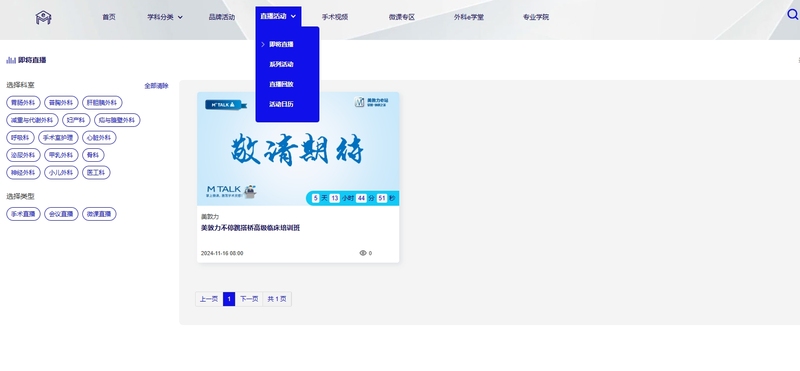
Task: Go to next page with 下一页
Action: 249,299
